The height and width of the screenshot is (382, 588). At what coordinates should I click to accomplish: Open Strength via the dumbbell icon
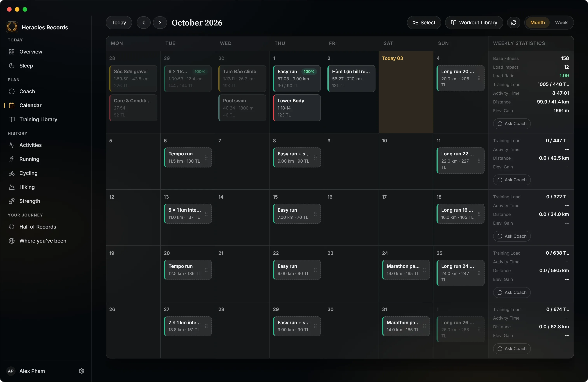[12, 201]
